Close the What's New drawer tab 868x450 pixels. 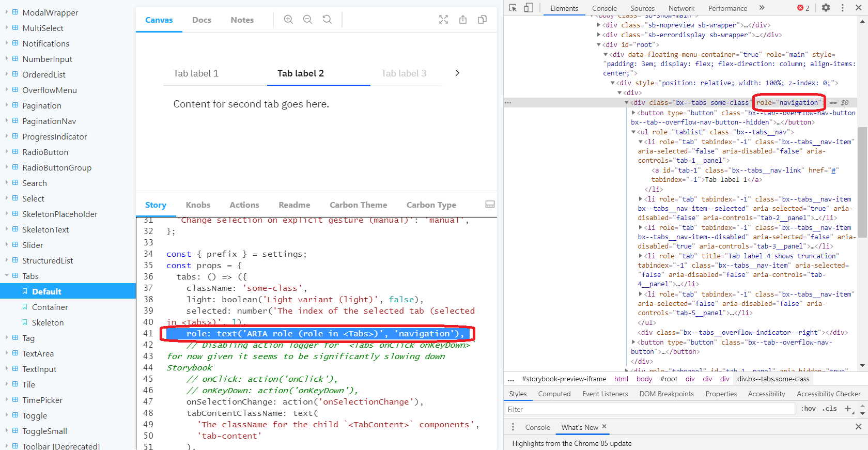(x=604, y=427)
